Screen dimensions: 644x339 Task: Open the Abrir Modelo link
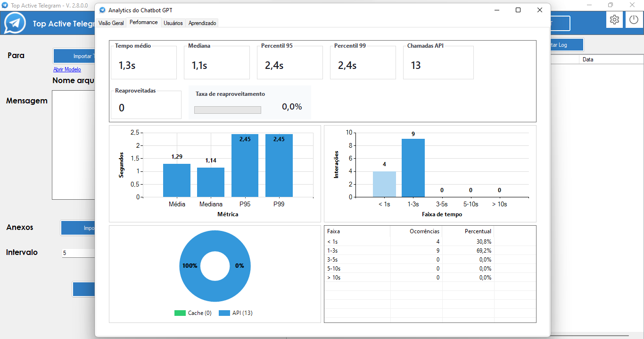click(67, 69)
